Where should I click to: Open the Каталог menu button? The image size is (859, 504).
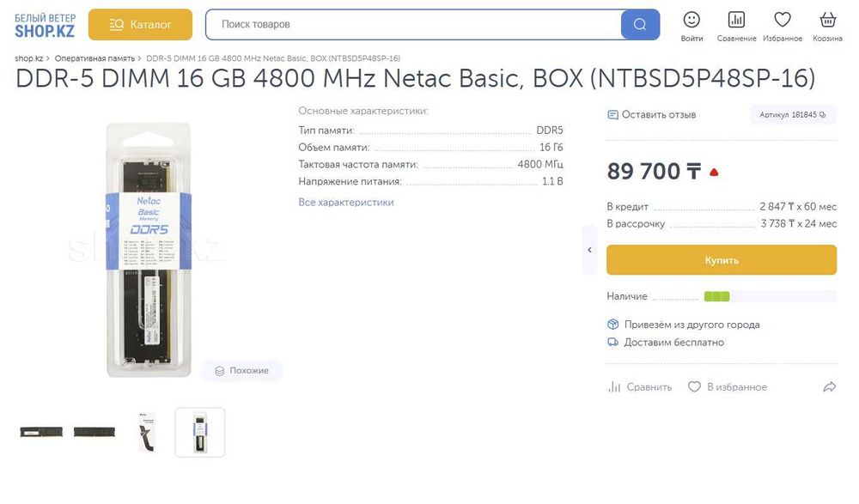click(x=140, y=25)
